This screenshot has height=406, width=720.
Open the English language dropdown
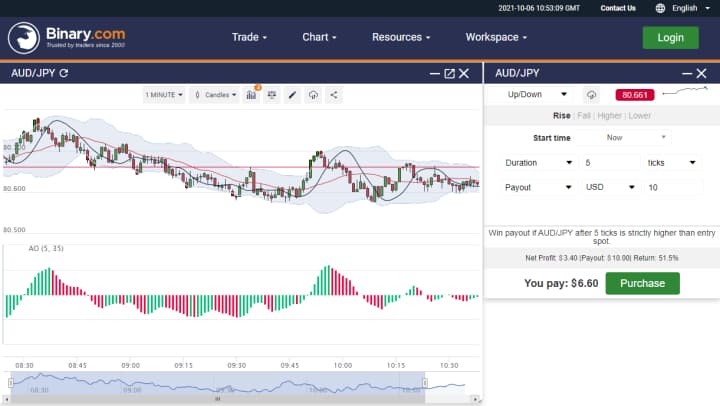(x=691, y=8)
